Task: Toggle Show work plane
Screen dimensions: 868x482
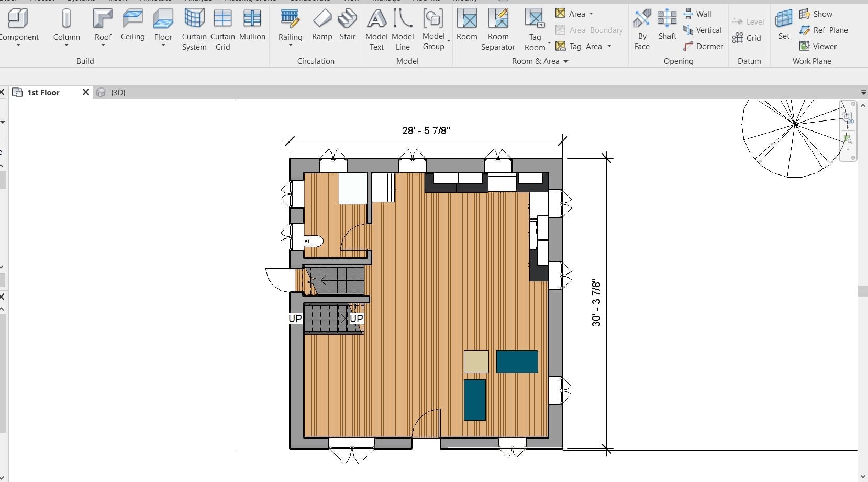Action: click(816, 14)
